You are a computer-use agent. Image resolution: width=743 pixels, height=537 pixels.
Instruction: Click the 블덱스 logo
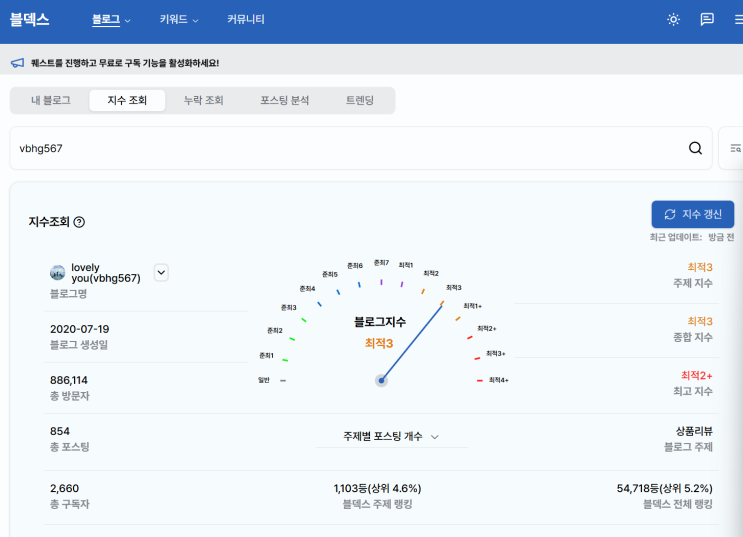(29, 19)
